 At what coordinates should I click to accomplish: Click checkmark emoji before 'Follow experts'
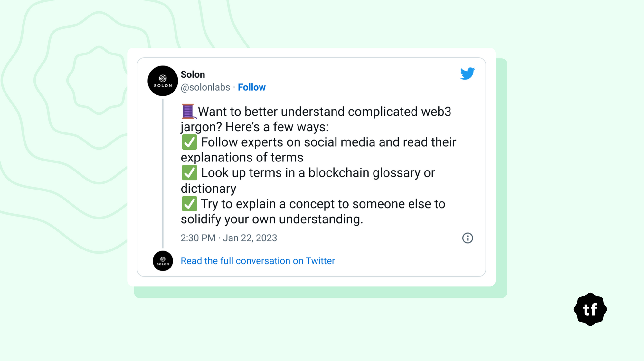pyautogui.click(x=189, y=142)
